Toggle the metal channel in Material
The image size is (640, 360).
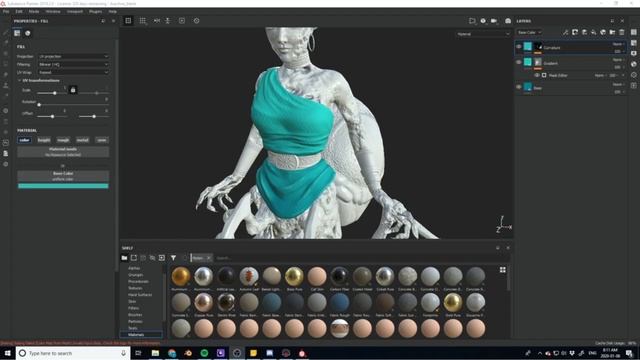(x=82, y=140)
